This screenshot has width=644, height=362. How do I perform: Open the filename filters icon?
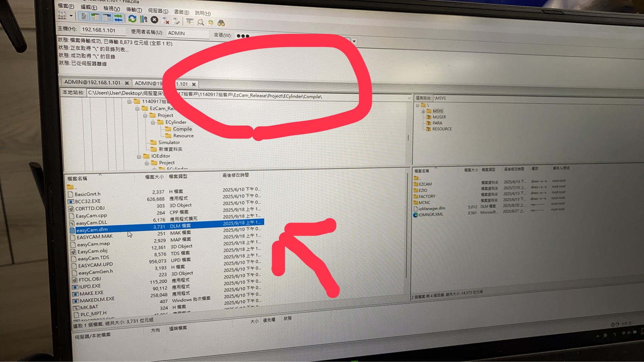190,21
